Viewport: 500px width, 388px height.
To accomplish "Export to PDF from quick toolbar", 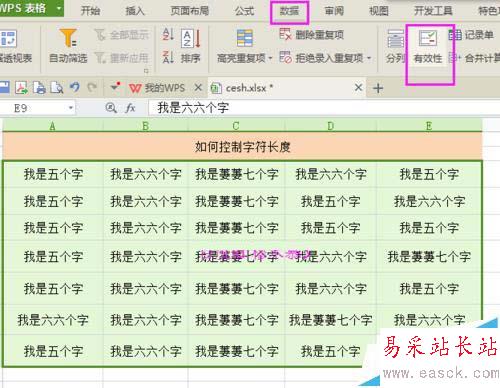I will 21,87.
